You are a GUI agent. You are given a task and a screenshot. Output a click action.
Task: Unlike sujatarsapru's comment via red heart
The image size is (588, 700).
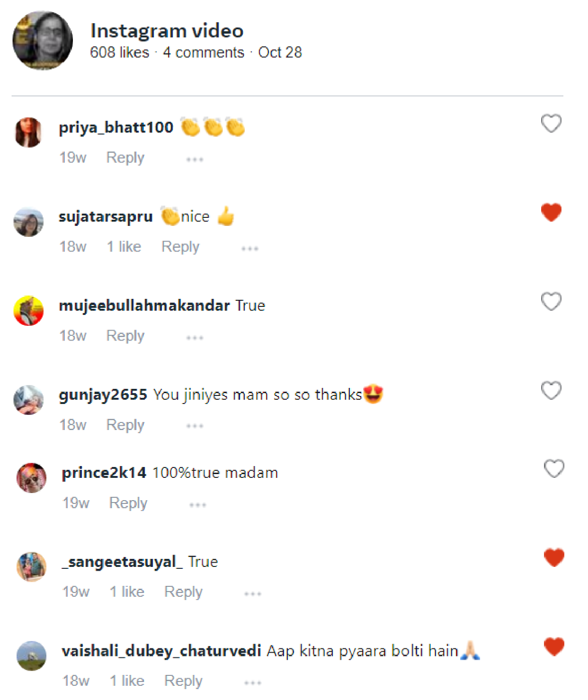click(551, 212)
